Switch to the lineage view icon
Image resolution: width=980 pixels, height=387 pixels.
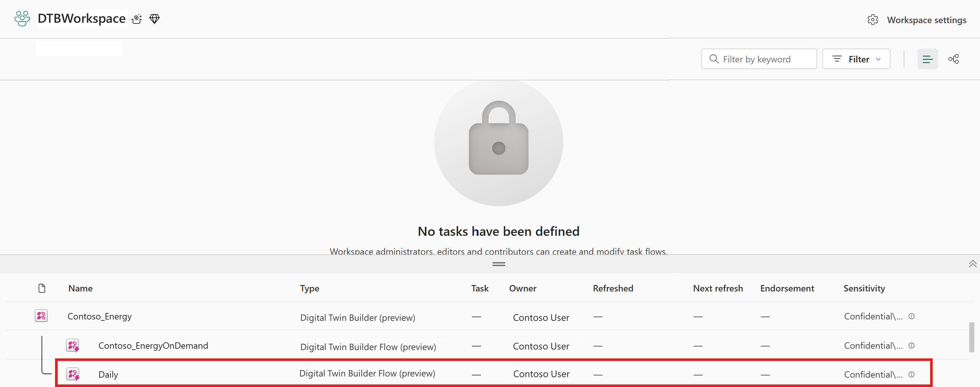point(954,59)
